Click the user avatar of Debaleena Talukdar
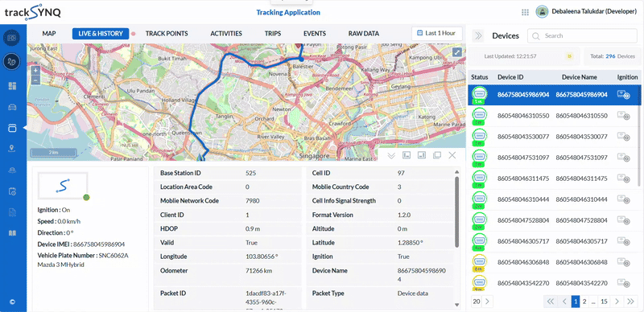Screen dimensions: 644x312 [x=542, y=12]
